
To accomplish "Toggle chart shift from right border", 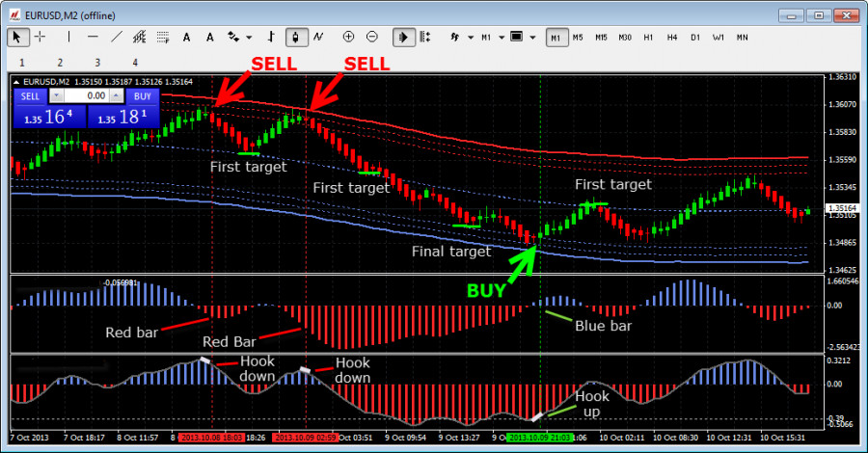I will point(425,37).
